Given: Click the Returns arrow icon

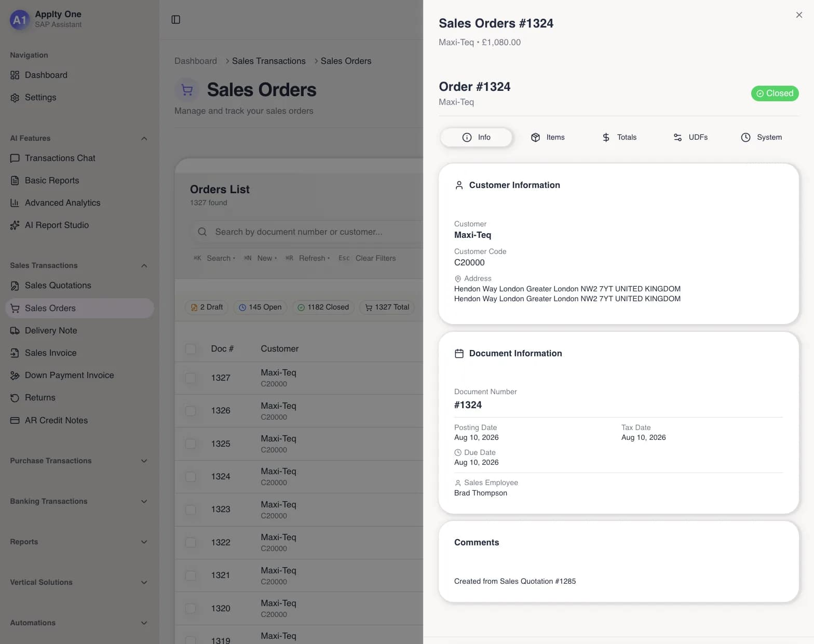Looking at the screenshot, I should click(15, 398).
